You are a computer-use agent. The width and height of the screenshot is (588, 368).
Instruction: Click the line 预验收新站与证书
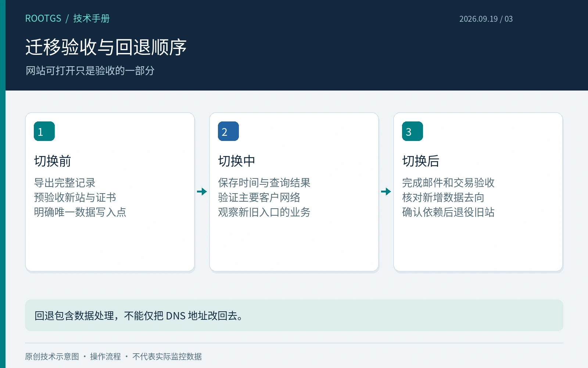(x=75, y=198)
